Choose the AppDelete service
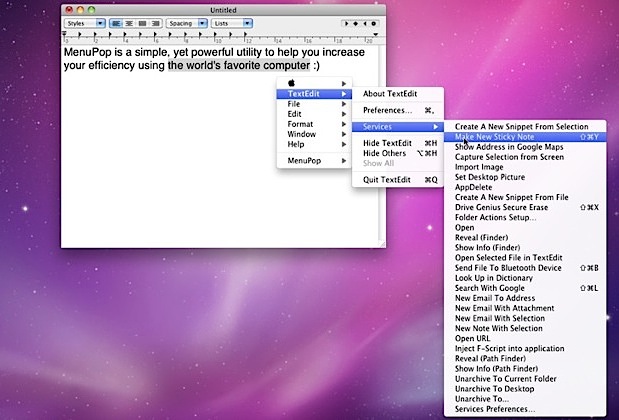This screenshot has height=420, width=619. 525,187
